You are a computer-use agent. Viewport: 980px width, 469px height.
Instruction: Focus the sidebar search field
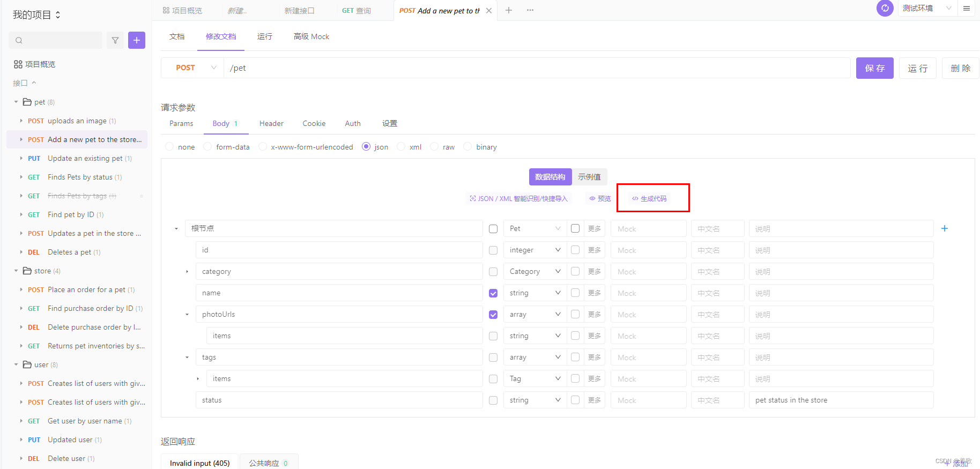pos(55,40)
